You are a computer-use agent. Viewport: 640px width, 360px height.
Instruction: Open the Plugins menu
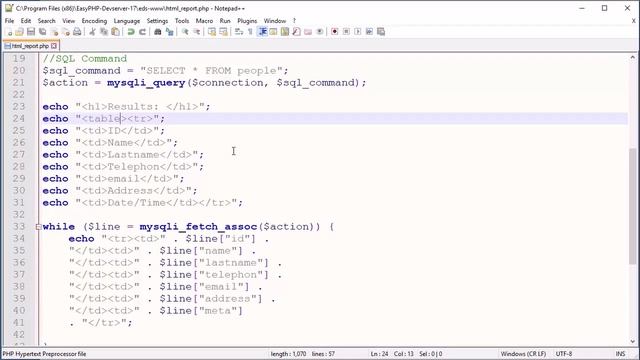247,21
